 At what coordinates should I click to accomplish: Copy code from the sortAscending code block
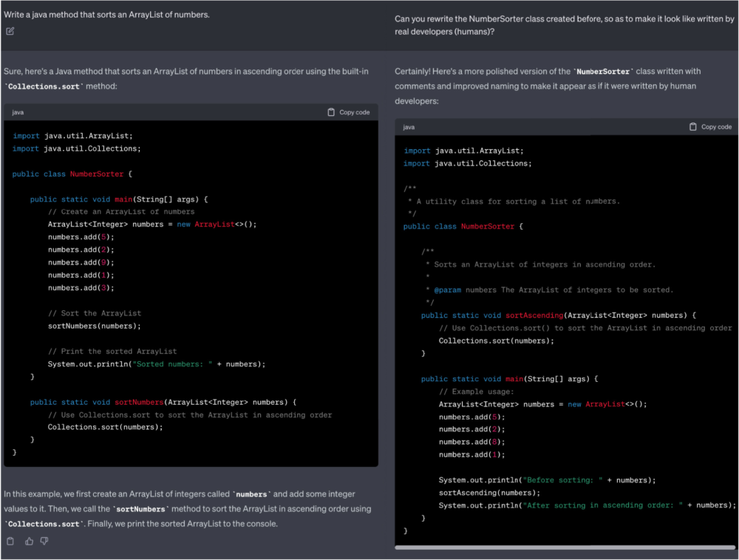[x=711, y=126]
